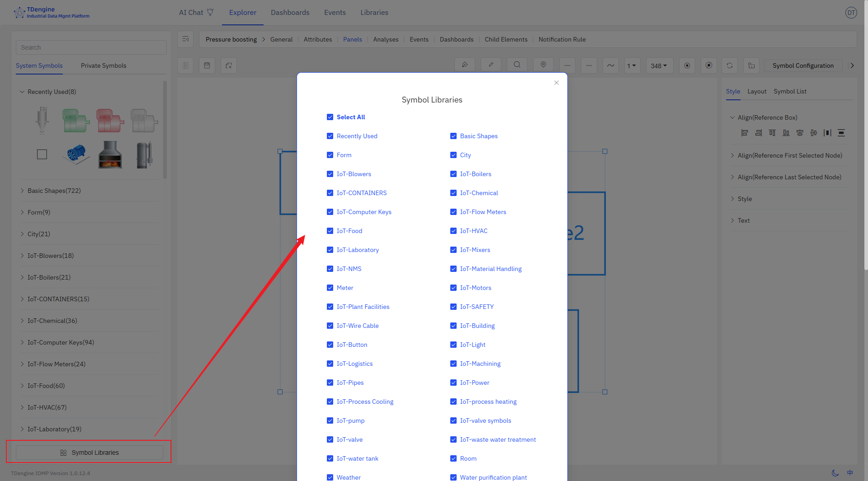
Task: Uncheck the Select All checkbox
Action: coord(330,117)
